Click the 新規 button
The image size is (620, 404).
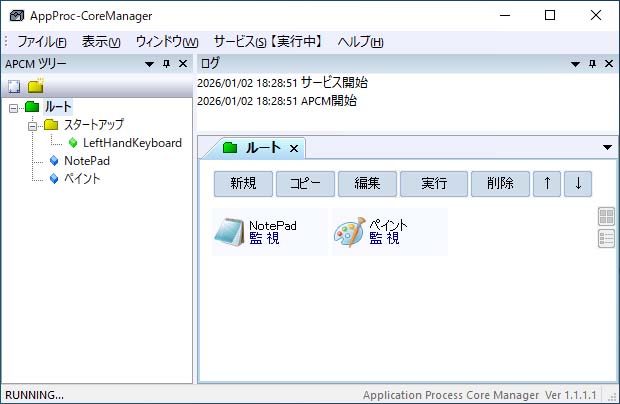coord(243,184)
